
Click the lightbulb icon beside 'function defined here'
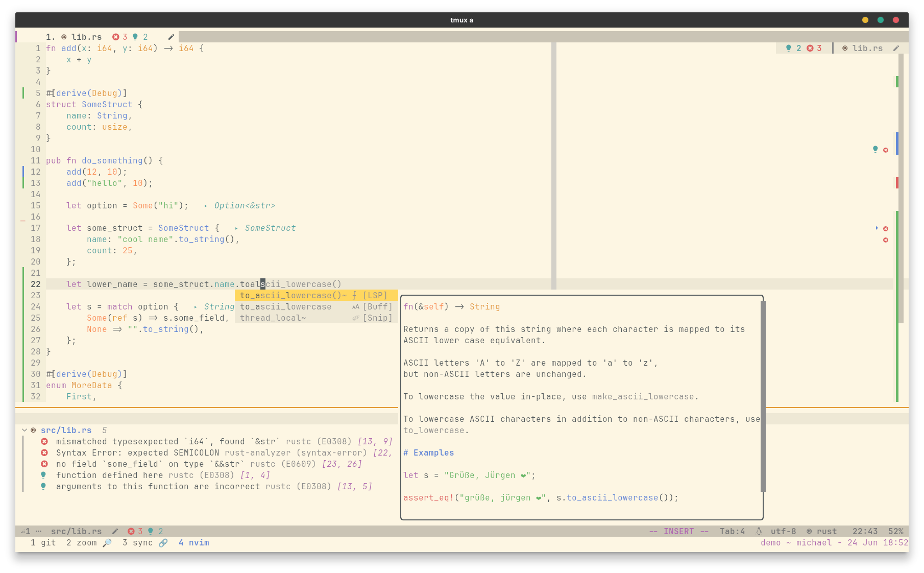coord(43,475)
